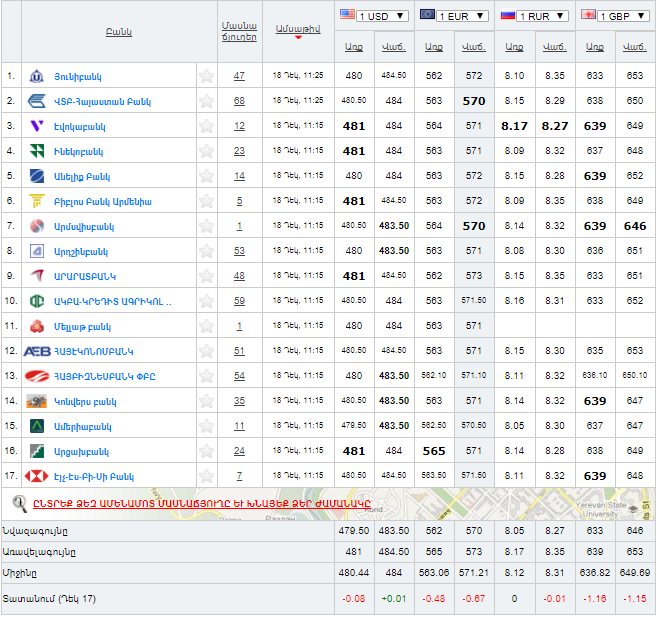This screenshot has width=656, height=617.
Task: Sort by EUR sell column header
Action: tap(474, 47)
